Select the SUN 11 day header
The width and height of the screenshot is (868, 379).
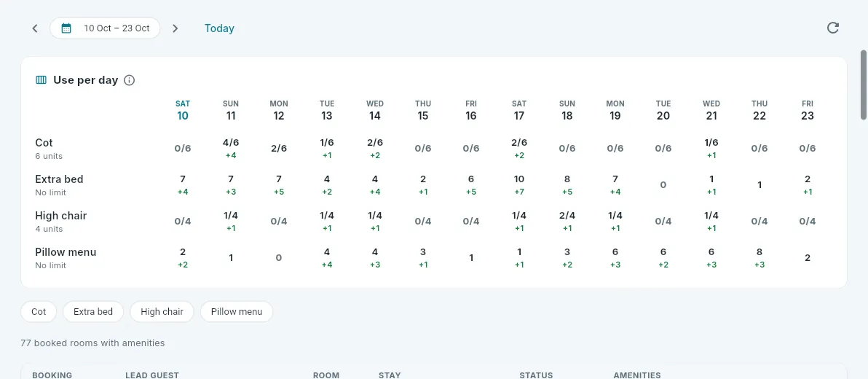click(231, 110)
